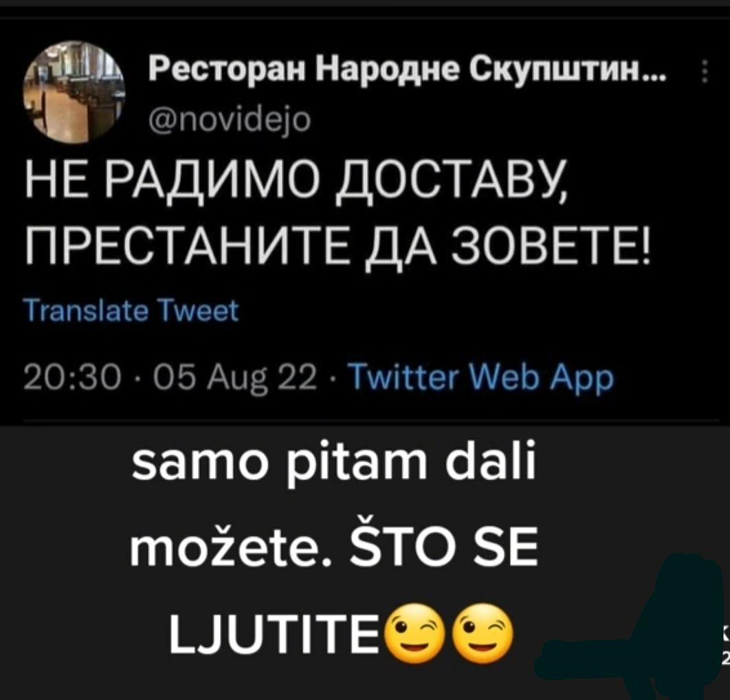The height and width of the screenshot is (700, 730).
Task: Click the caption line samo pitam dali
Action: 333,466
